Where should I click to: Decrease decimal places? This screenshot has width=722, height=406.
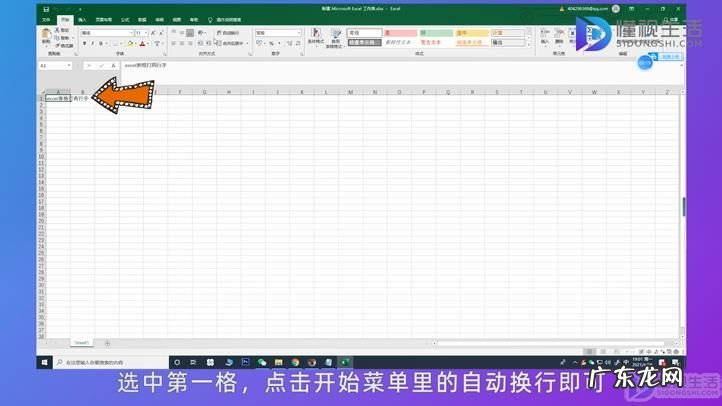coord(298,43)
